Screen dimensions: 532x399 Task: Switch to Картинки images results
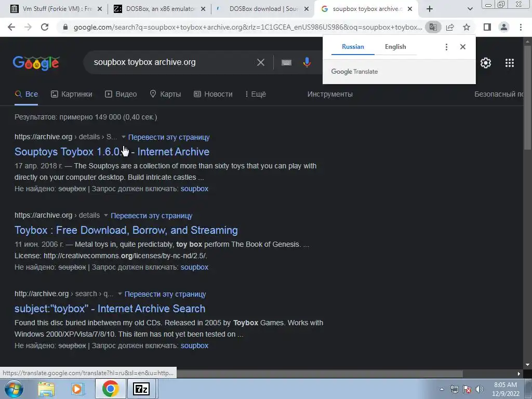[x=72, y=94]
